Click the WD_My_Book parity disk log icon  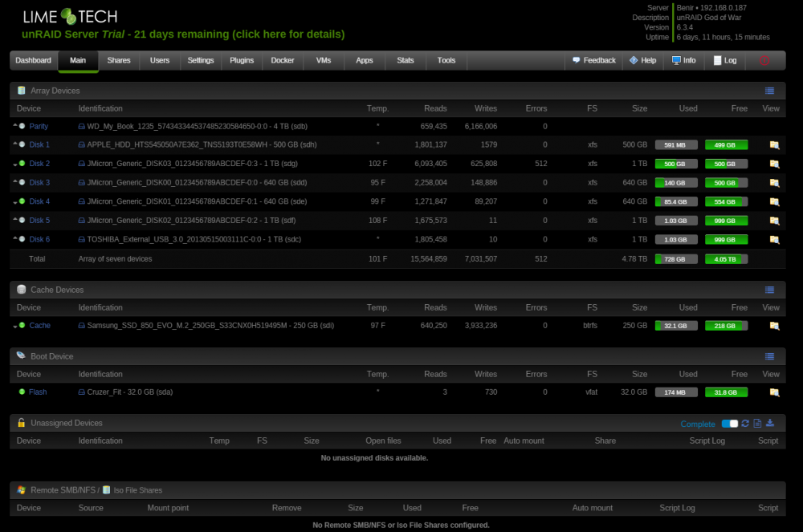click(x=81, y=126)
